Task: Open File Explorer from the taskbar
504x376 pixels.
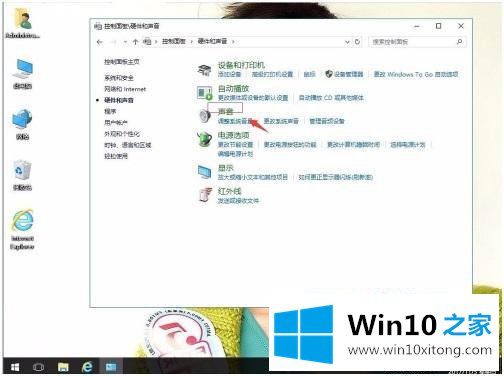Action: point(63,367)
